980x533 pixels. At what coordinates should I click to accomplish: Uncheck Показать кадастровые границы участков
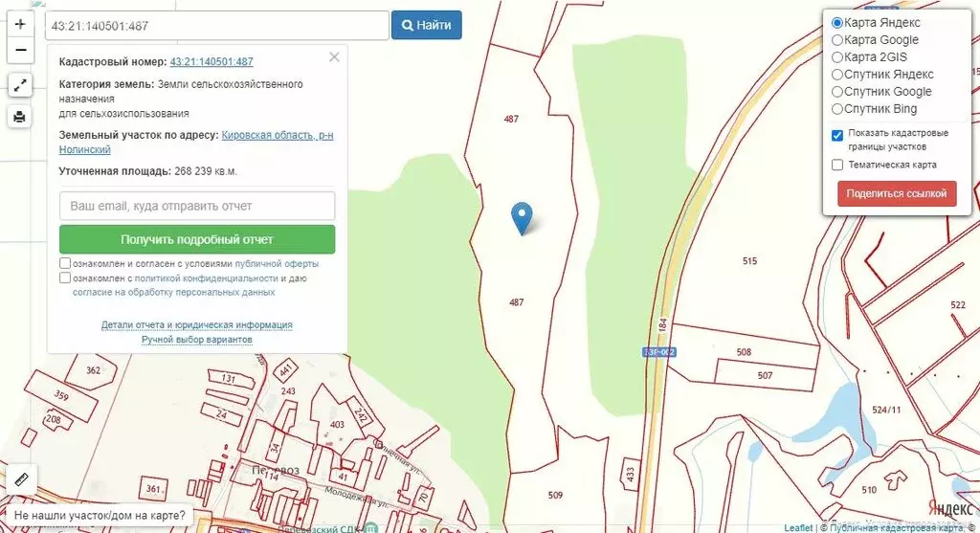(x=837, y=136)
